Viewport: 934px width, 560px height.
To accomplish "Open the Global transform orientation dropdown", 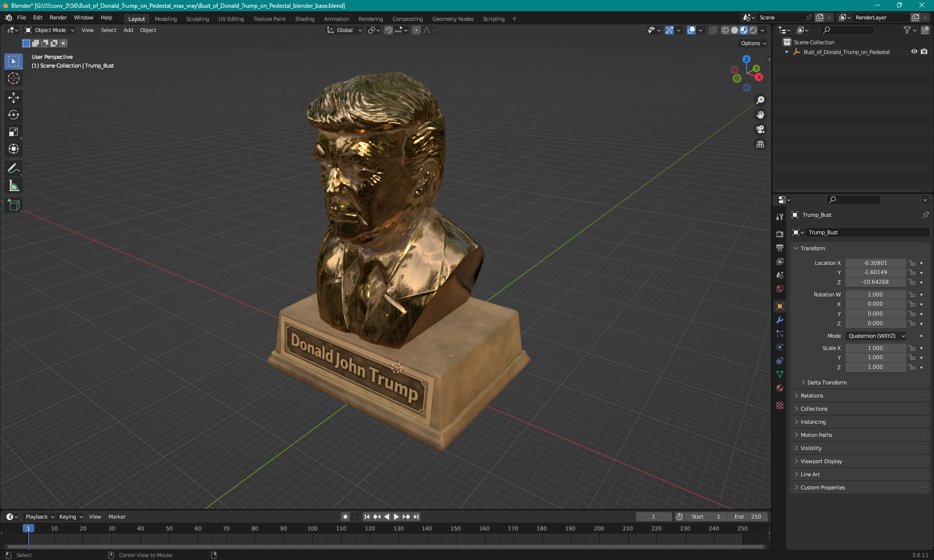I will point(344,30).
